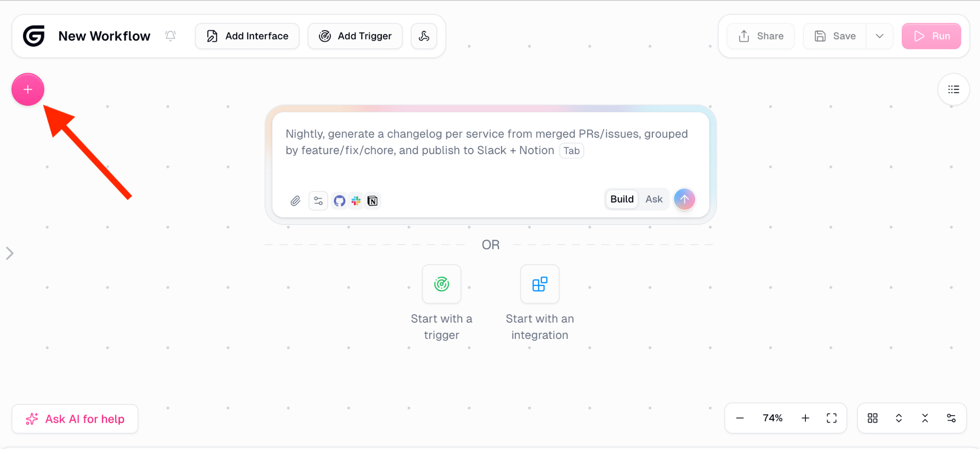Zoom out with the minus button

pos(740,418)
